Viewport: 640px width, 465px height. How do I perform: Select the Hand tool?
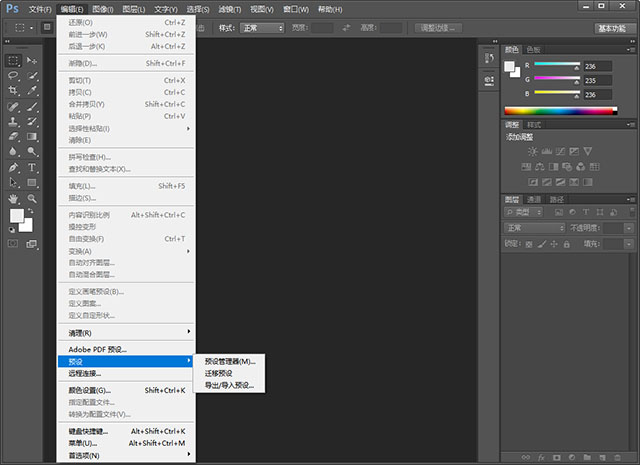(13, 199)
